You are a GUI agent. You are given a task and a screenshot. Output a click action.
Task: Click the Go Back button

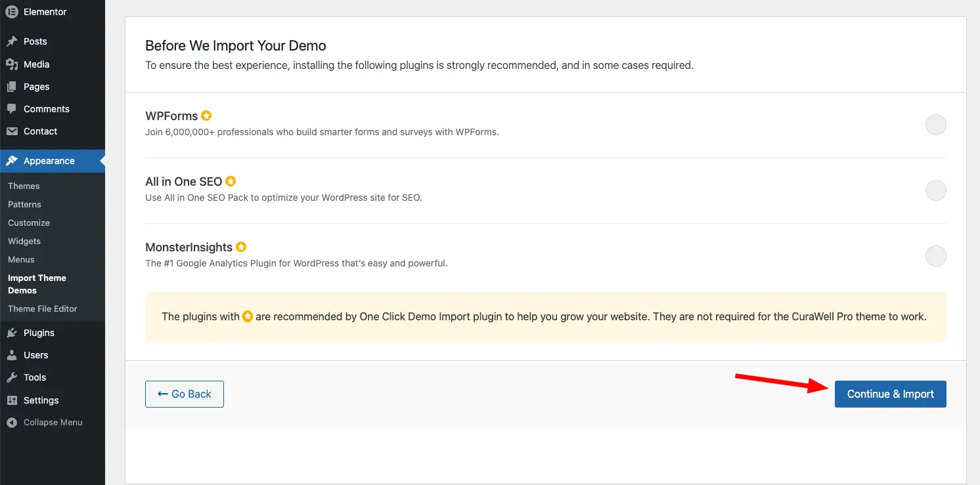coord(185,394)
